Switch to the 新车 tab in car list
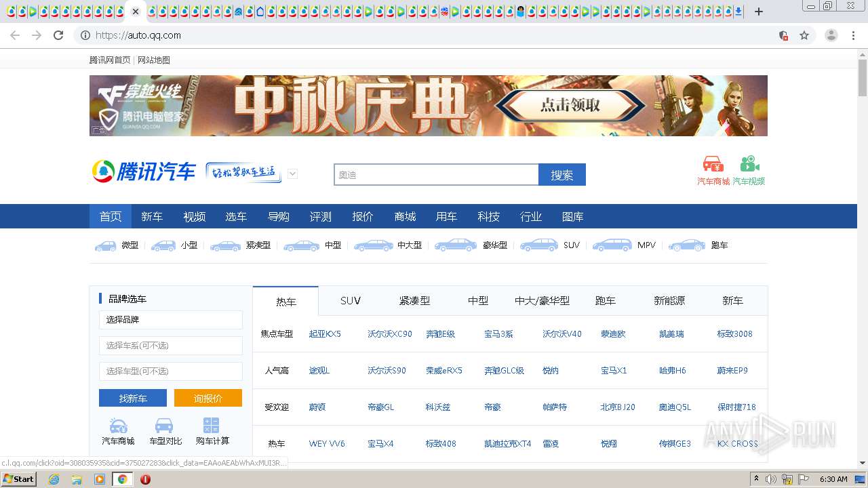Viewport: 868px width, 488px height. point(732,301)
